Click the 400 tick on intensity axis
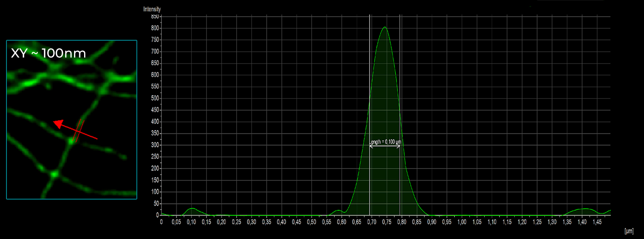This screenshot has height=239, width=644. tap(155, 122)
